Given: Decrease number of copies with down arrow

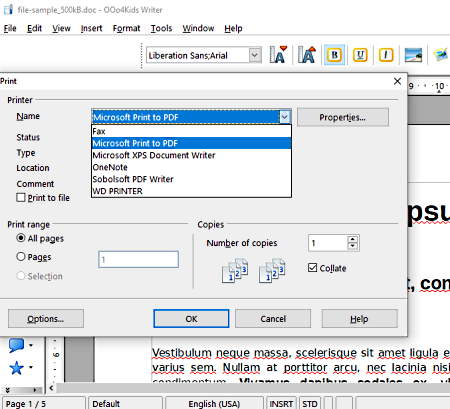Looking at the screenshot, I should 353,247.
